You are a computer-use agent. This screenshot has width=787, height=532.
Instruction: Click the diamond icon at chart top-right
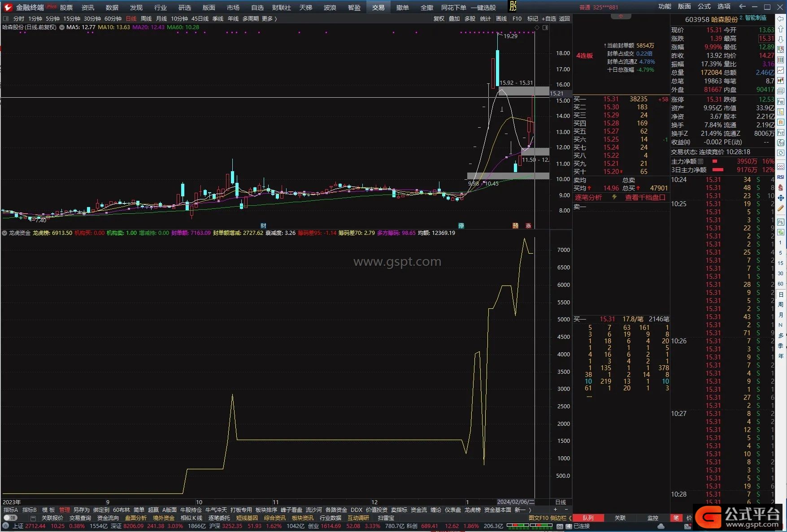(x=537, y=27)
